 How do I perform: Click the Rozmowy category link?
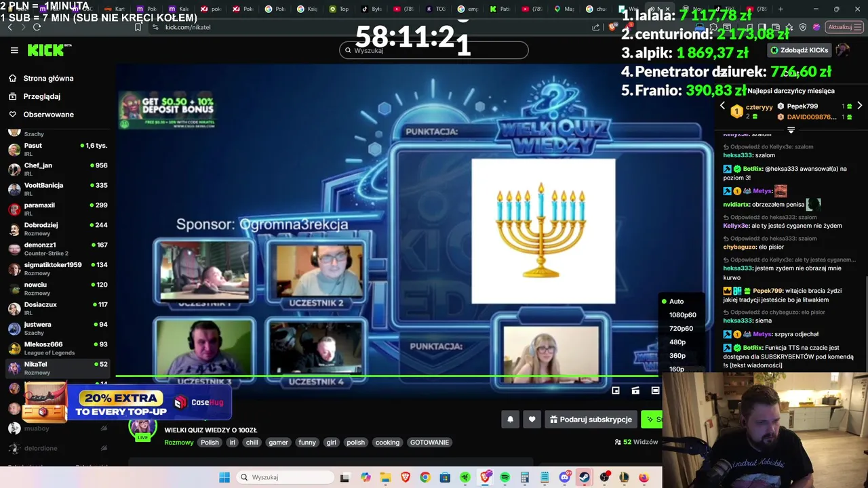coord(179,442)
